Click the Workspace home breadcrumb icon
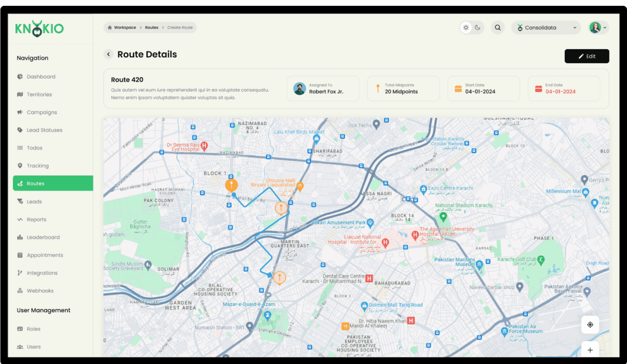The image size is (627, 364). point(110,27)
